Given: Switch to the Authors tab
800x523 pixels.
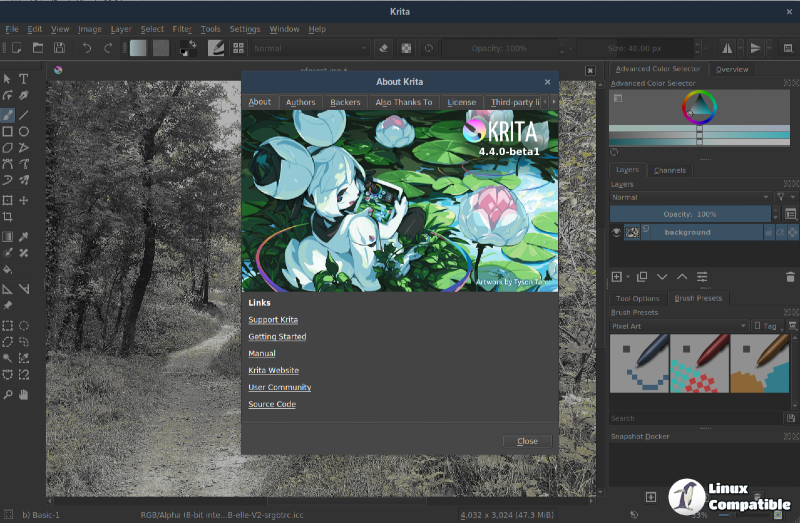Looking at the screenshot, I should (300, 102).
